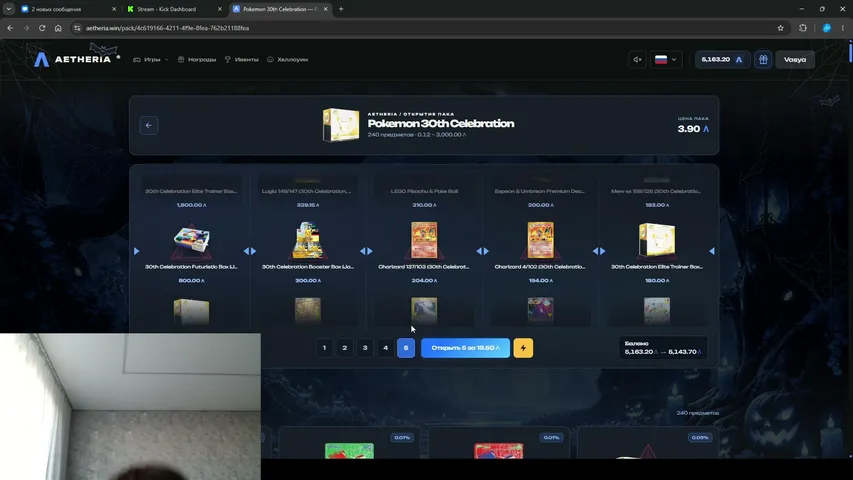Open the gift box icon
853x480 pixels.
[763, 59]
